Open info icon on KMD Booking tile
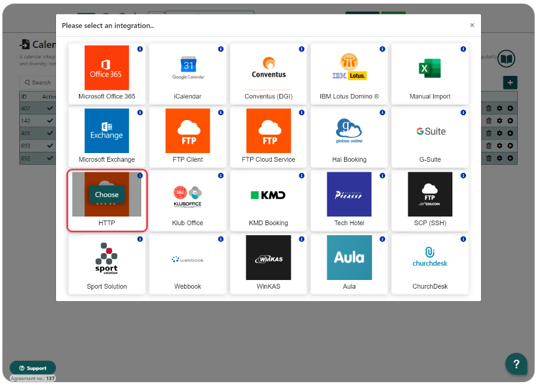Image resolution: width=542 pixels, height=392 pixels. pos(302,175)
